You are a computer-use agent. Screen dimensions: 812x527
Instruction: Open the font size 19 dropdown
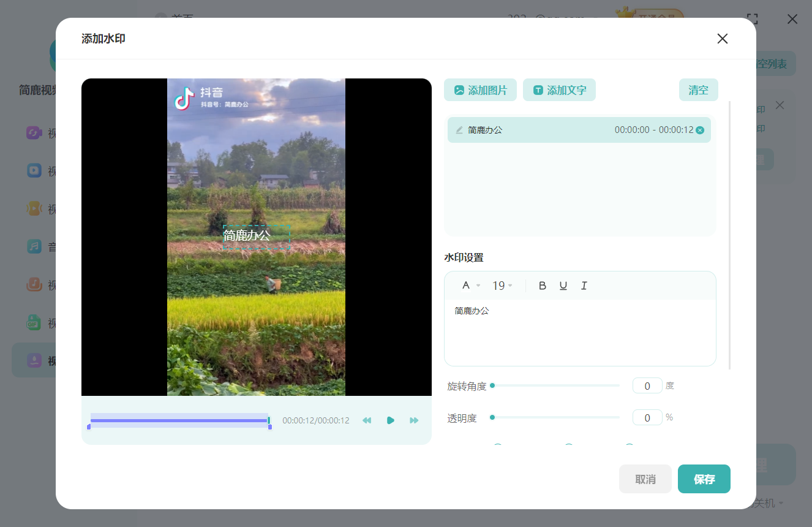502,285
